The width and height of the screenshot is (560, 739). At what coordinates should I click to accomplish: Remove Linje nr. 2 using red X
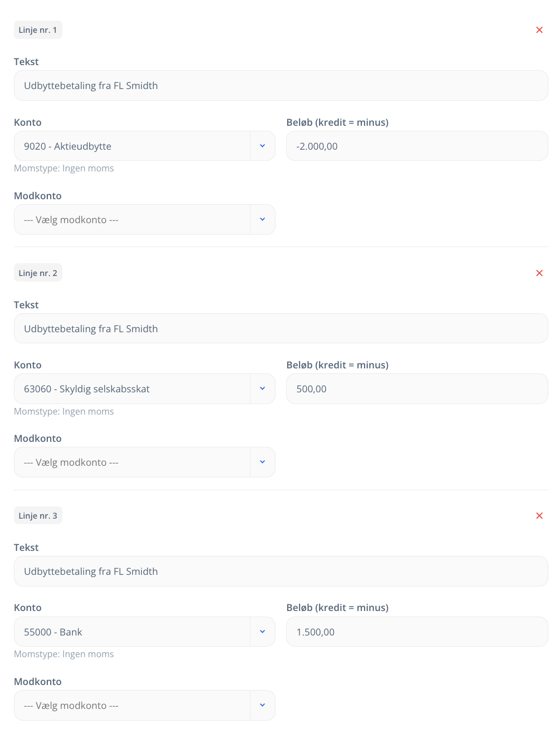tap(539, 273)
